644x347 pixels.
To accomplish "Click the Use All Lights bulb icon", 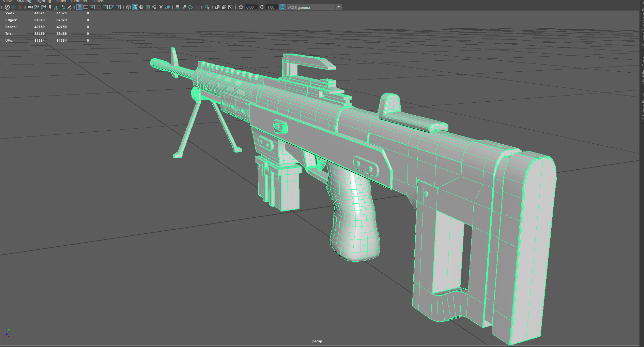I will click(161, 7).
